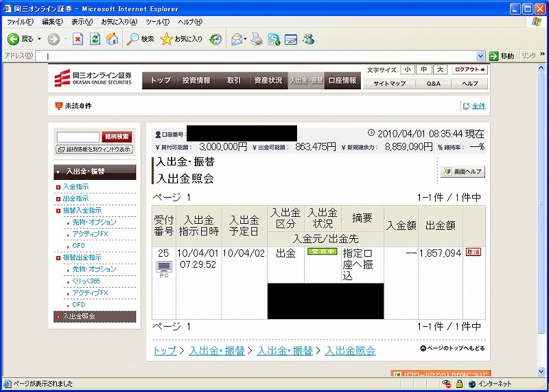The image size is (549, 392).
Task: Open the History toolbar icon
Action: point(215,39)
